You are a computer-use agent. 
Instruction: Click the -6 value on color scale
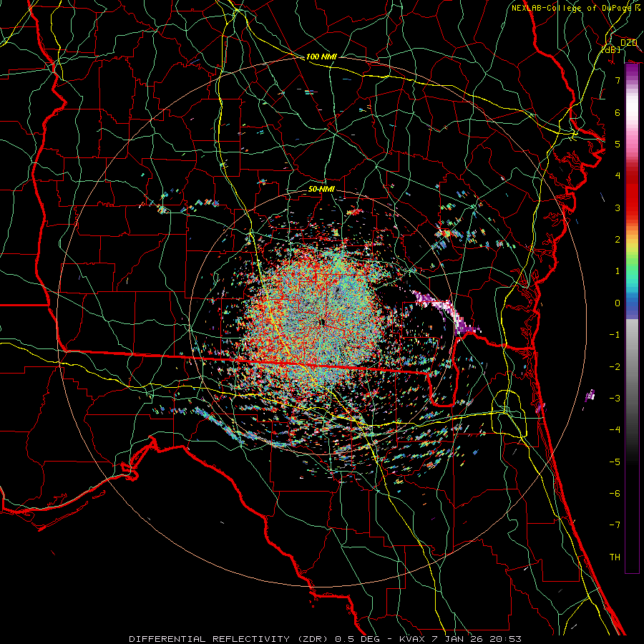pos(615,494)
